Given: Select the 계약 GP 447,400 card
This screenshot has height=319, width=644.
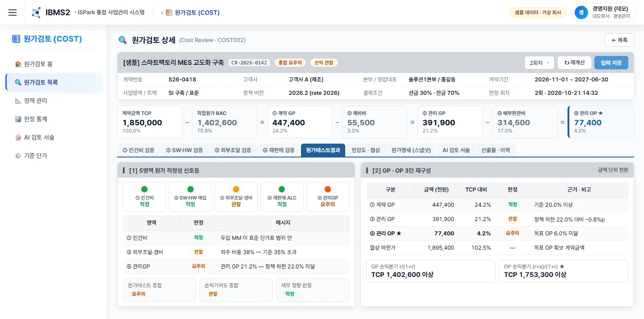Looking at the screenshot, I should (x=300, y=122).
